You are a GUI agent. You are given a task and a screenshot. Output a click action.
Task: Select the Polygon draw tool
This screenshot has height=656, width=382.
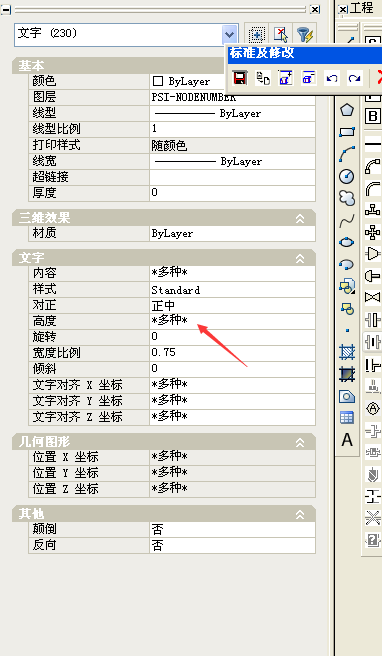[347, 110]
